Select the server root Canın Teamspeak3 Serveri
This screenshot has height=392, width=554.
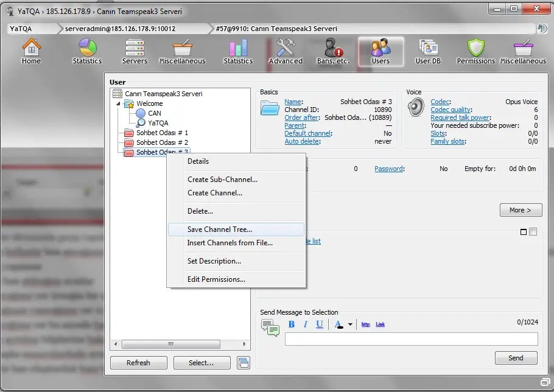(x=164, y=94)
